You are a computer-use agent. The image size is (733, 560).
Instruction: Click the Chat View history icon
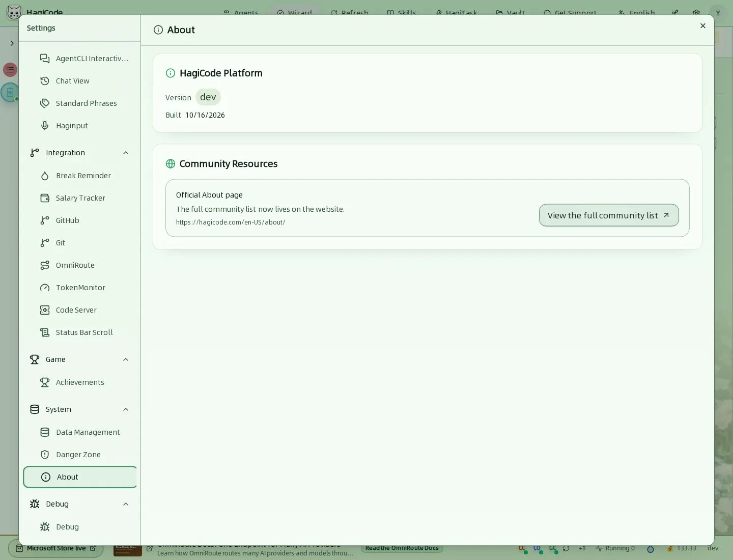tap(45, 81)
